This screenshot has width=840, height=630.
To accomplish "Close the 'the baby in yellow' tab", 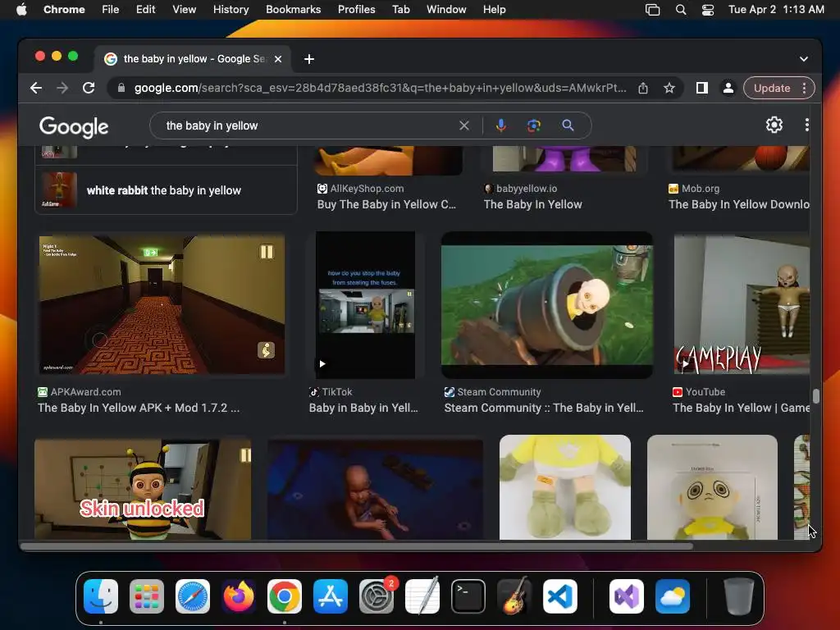I will point(278,59).
